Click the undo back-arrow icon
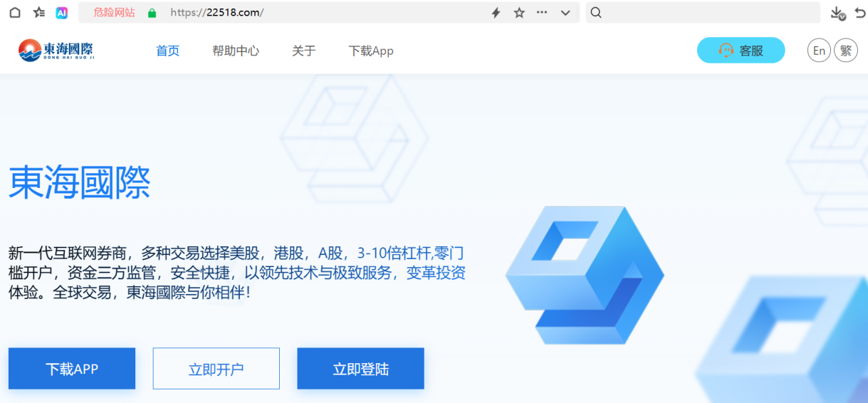 tap(860, 13)
